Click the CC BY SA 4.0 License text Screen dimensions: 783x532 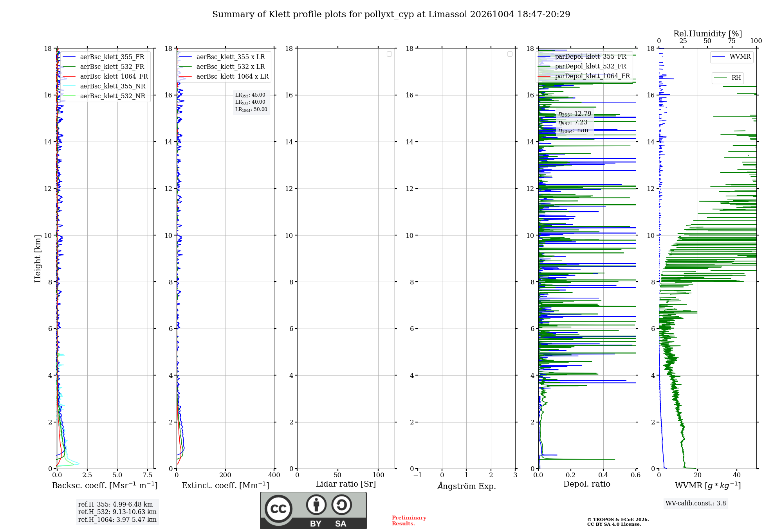[614, 524]
